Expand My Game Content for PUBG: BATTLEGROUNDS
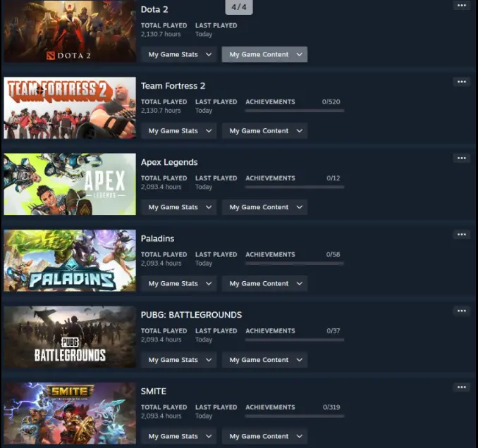The image size is (478, 448). click(x=264, y=360)
